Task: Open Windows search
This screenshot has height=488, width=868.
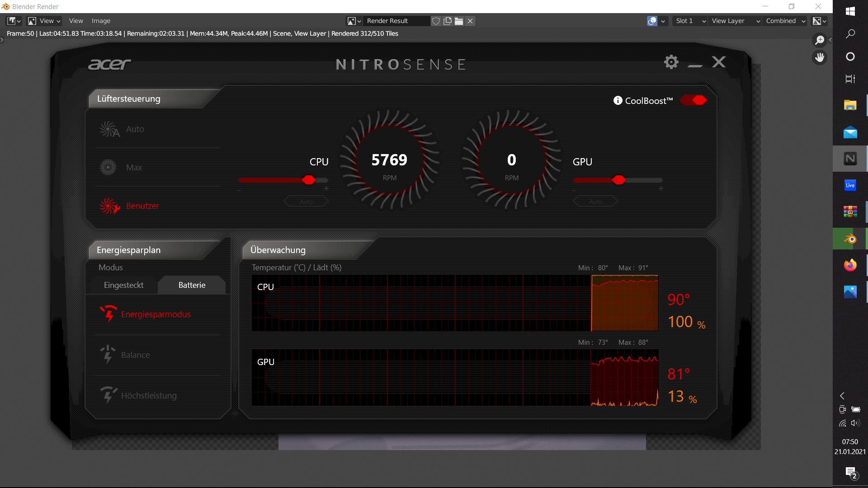Action: pos(850,34)
